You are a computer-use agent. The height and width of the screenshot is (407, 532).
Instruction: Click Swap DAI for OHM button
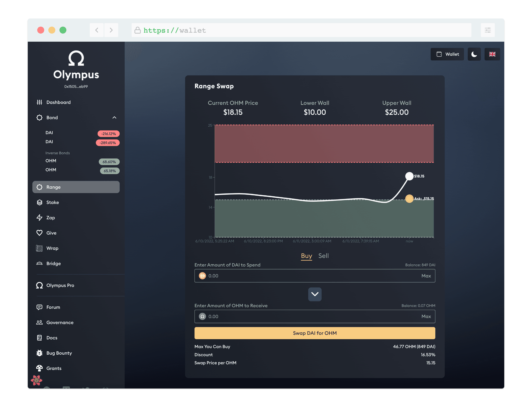(315, 333)
